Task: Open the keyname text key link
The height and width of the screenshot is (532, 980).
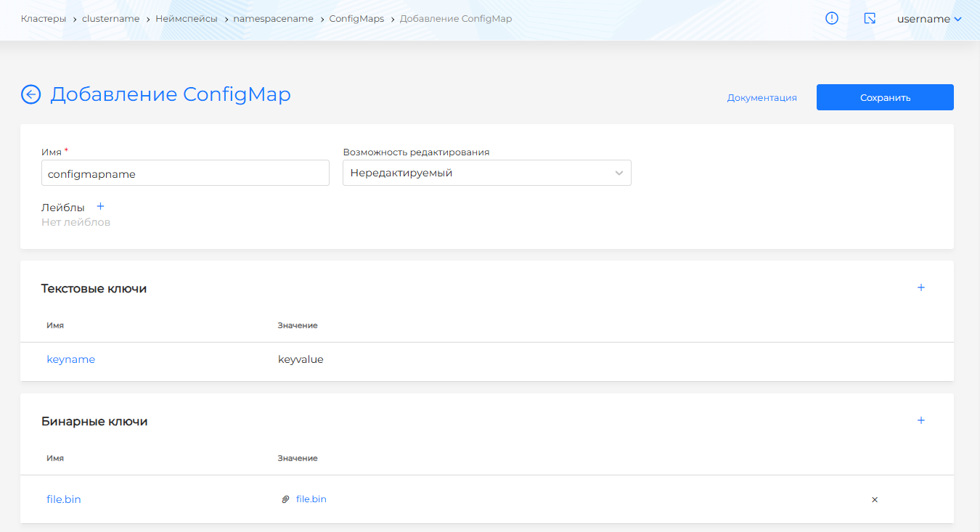Action: coord(70,359)
